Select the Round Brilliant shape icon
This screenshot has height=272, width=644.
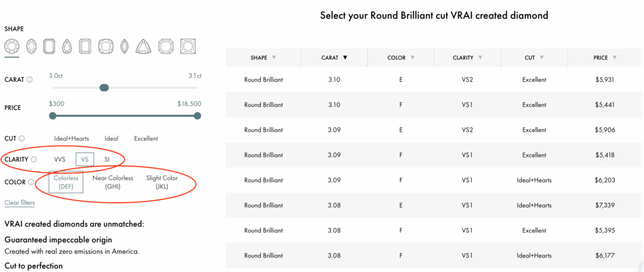coord(11,45)
